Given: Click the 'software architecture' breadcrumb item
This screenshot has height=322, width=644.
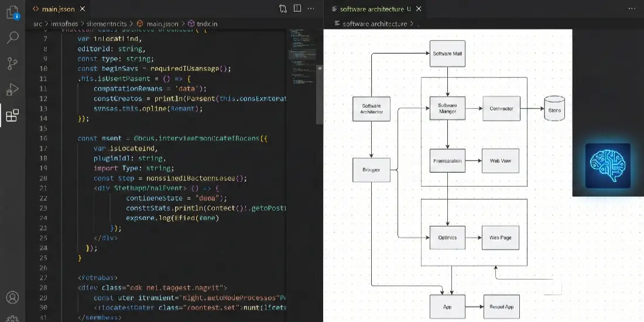Looking at the screenshot, I should point(374,23).
